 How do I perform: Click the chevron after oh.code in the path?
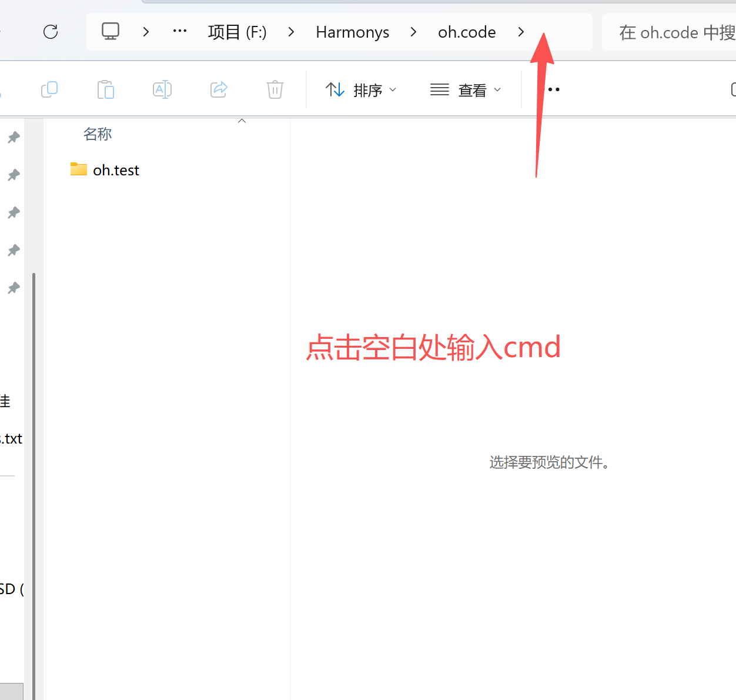pos(521,32)
